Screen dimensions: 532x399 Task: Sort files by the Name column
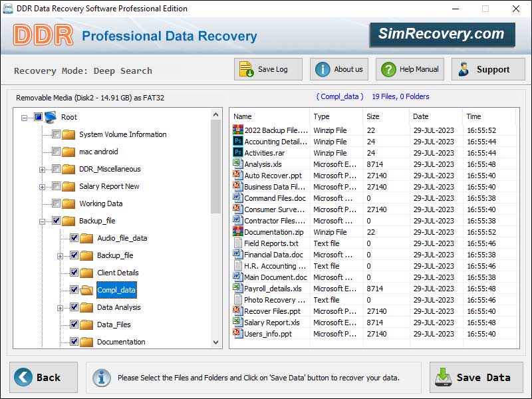tap(270, 116)
